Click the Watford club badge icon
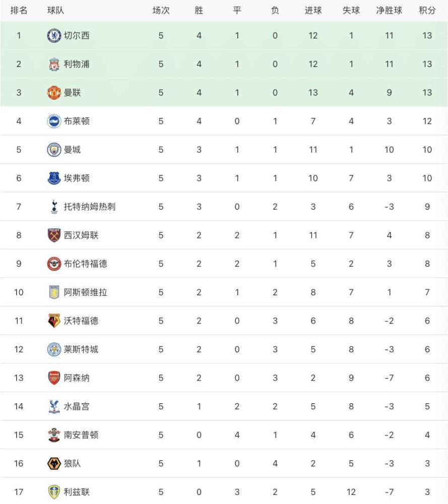 point(54,321)
